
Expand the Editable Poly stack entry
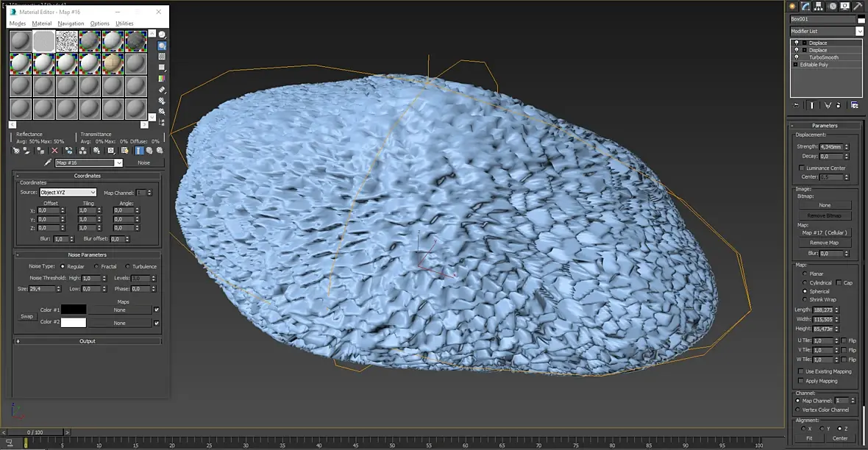(x=795, y=65)
